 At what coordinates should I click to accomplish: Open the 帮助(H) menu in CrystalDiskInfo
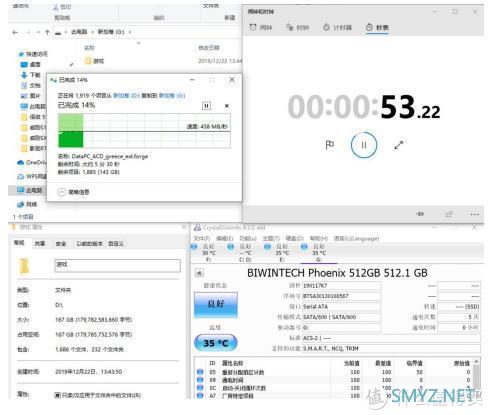point(319,238)
